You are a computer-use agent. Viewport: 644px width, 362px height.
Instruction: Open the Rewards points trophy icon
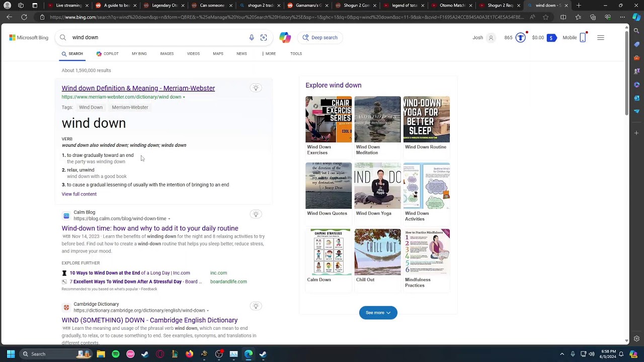(x=521, y=38)
